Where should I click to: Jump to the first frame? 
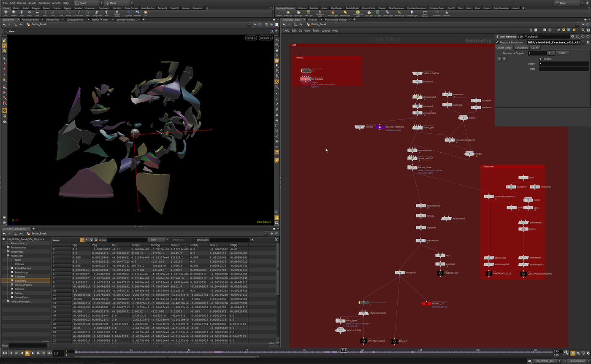(x=5, y=353)
